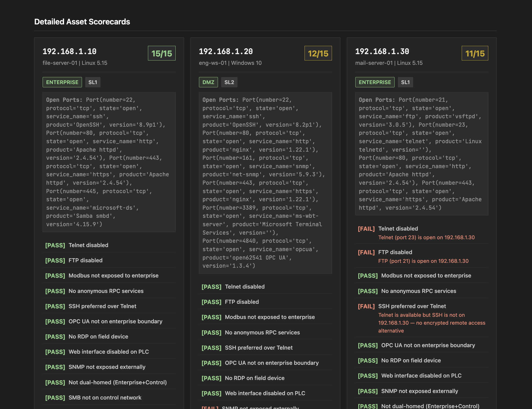532x409 pixels.
Task: Select the 192.168.1.10 IP address title
Action: pyautogui.click(x=69, y=52)
